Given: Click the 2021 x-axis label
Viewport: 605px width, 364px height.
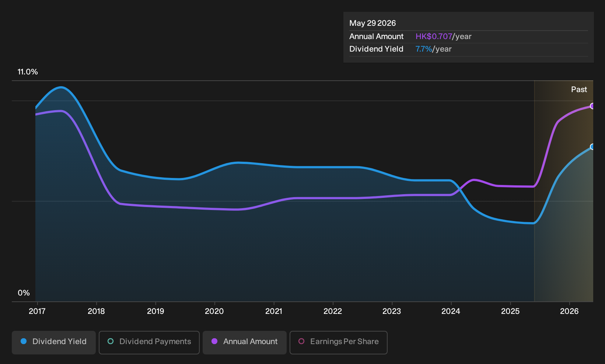Looking at the screenshot, I should (x=274, y=311).
